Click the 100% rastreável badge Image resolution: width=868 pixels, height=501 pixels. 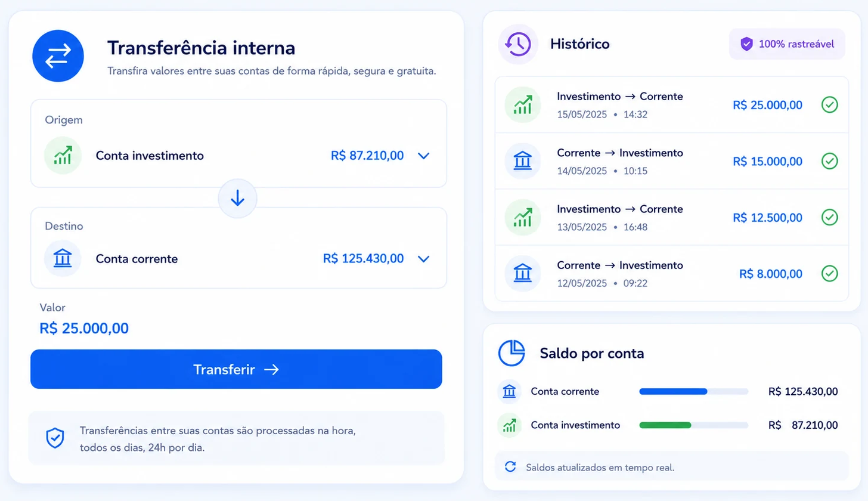click(787, 44)
